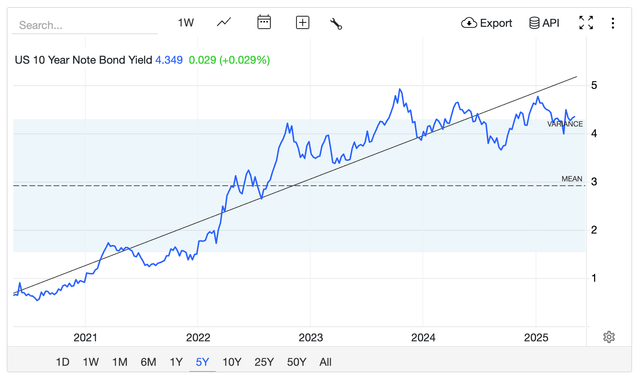Click the y-axis value 2
The width and height of the screenshot is (640, 381).
[x=594, y=230]
